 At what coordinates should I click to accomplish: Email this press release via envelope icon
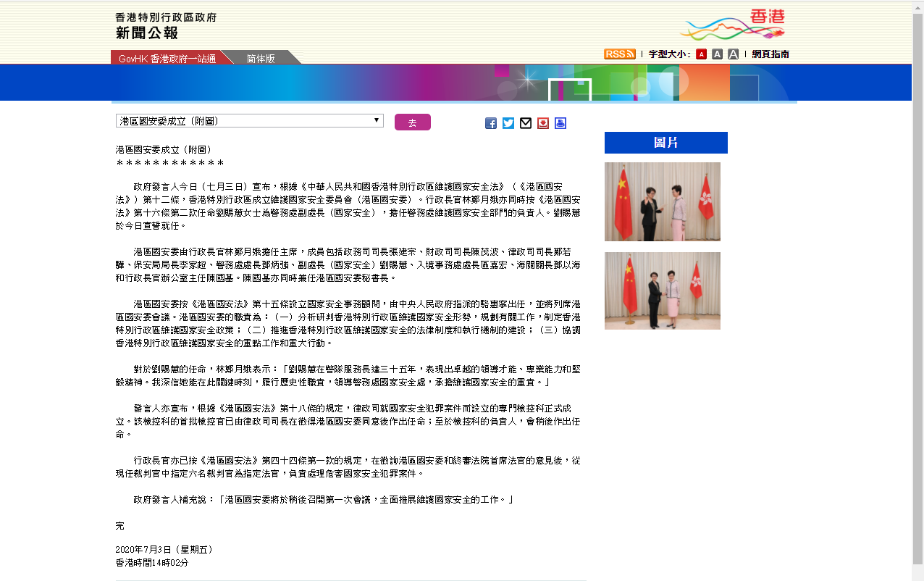pos(526,123)
